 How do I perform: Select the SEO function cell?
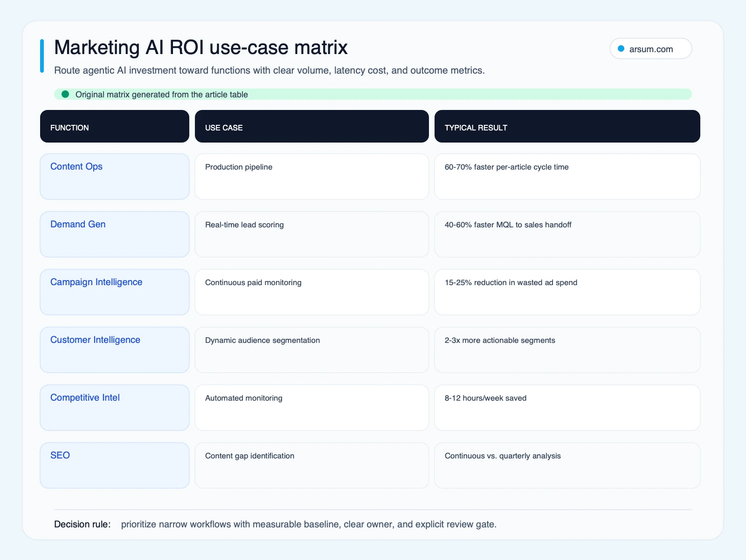click(115, 465)
